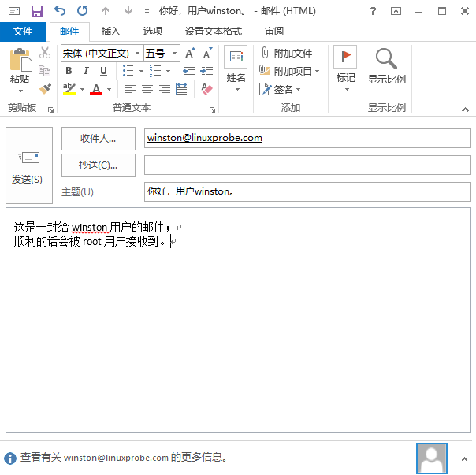Select the Format Painter brush icon
The image size is (476, 475).
coord(45,89)
